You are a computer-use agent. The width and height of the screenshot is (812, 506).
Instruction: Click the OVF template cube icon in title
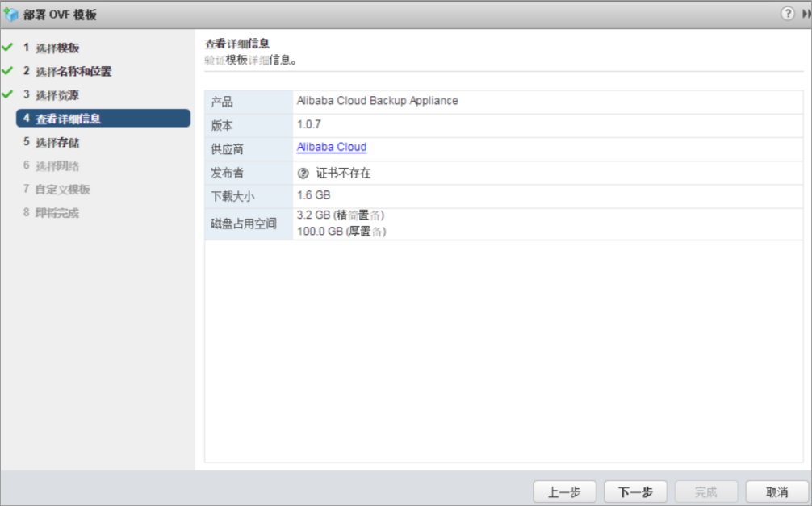tap(10, 14)
